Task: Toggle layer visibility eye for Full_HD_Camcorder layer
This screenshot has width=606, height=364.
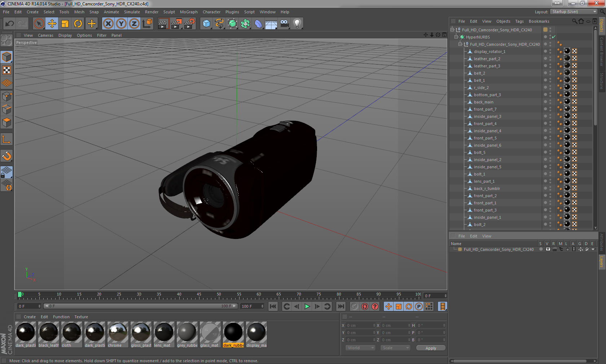Action: click(x=548, y=249)
